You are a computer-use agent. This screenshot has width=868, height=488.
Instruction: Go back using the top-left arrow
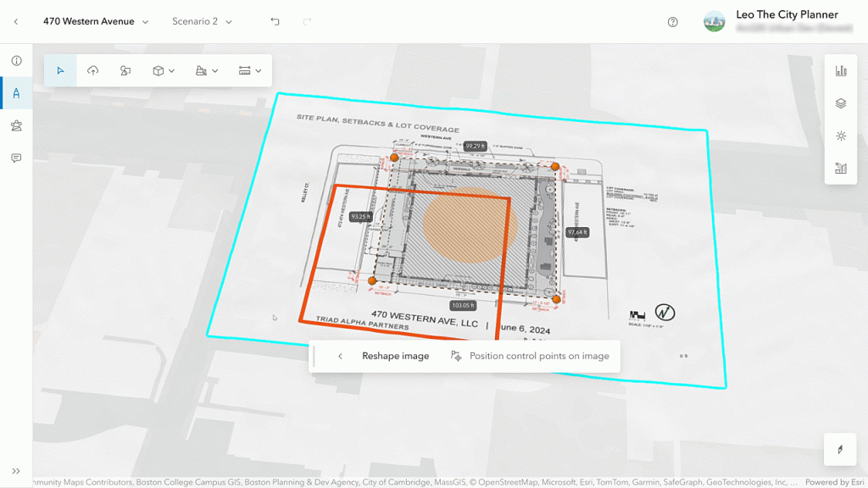coord(16,21)
